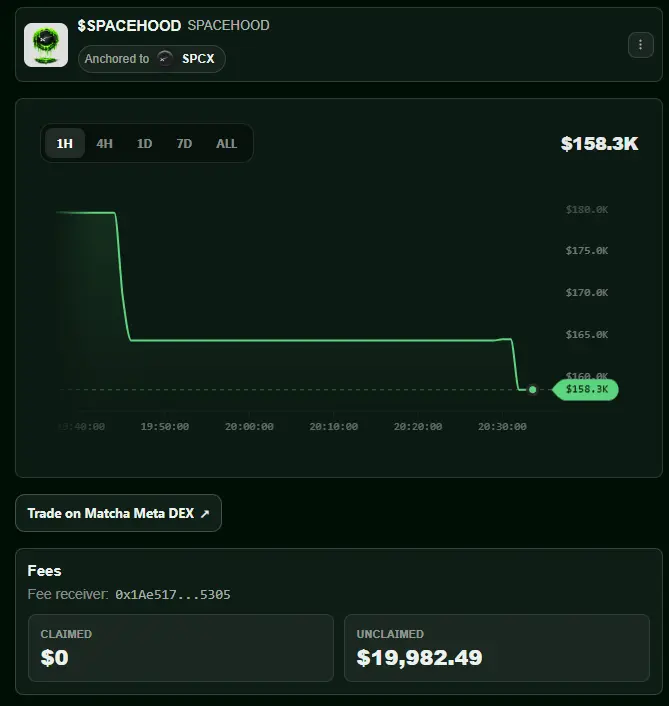Select the 7D chart range
This screenshot has height=706, width=669.
tap(184, 143)
